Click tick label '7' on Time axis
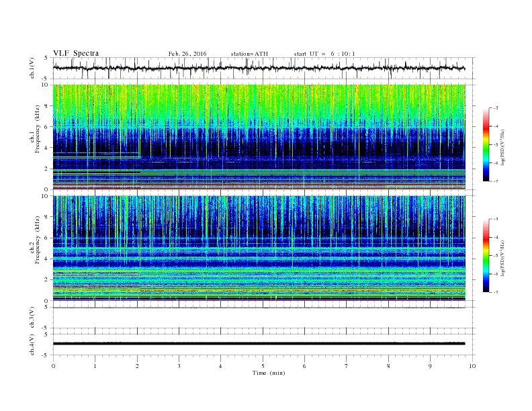 (x=347, y=366)
